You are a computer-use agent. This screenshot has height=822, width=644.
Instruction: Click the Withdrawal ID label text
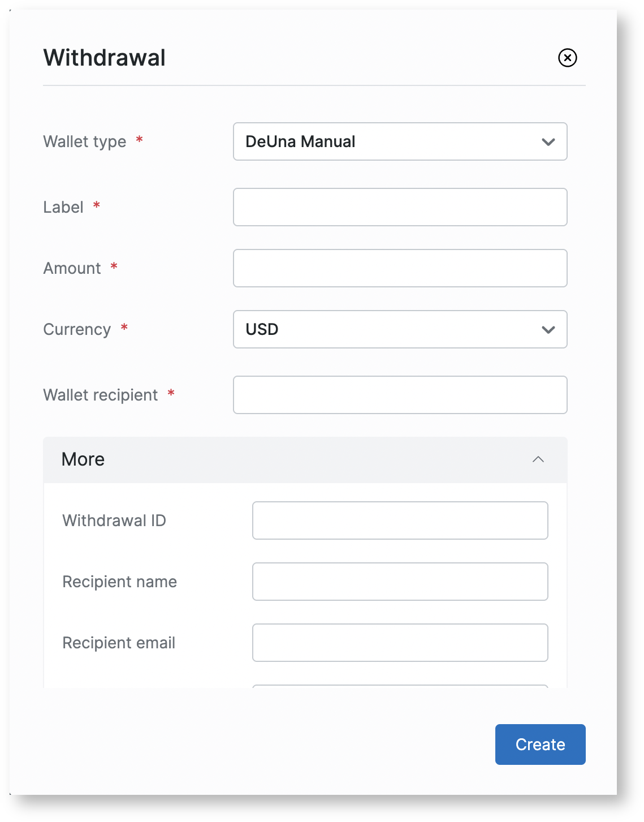[x=114, y=520]
